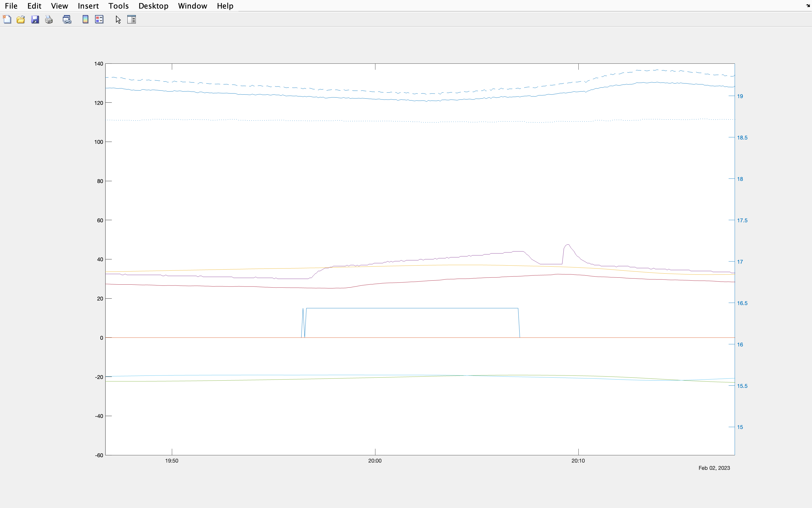Click the Feb 02, 2023 date label
This screenshot has height=508, width=812.
point(714,468)
